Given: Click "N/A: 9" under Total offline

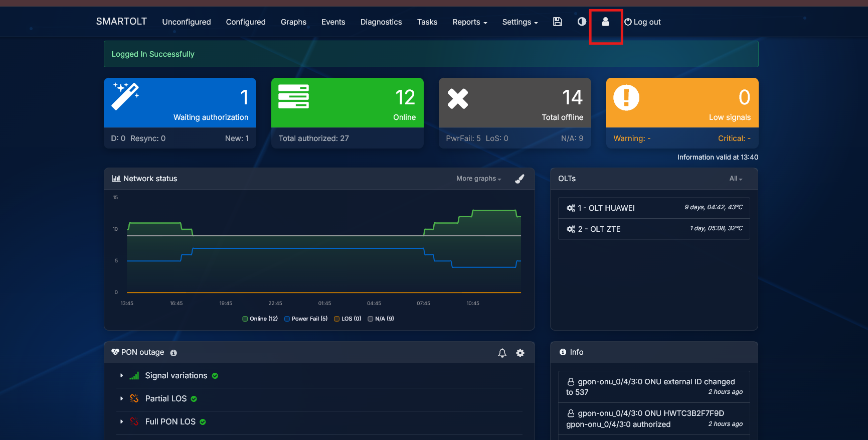Looking at the screenshot, I should point(572,138).
